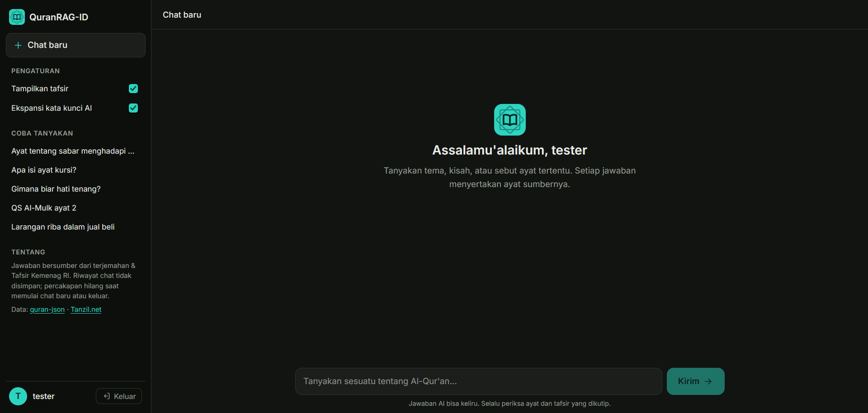Click the QuranRAG-ID book logo icon
This screenshot has height=413, width=868.
17,17
